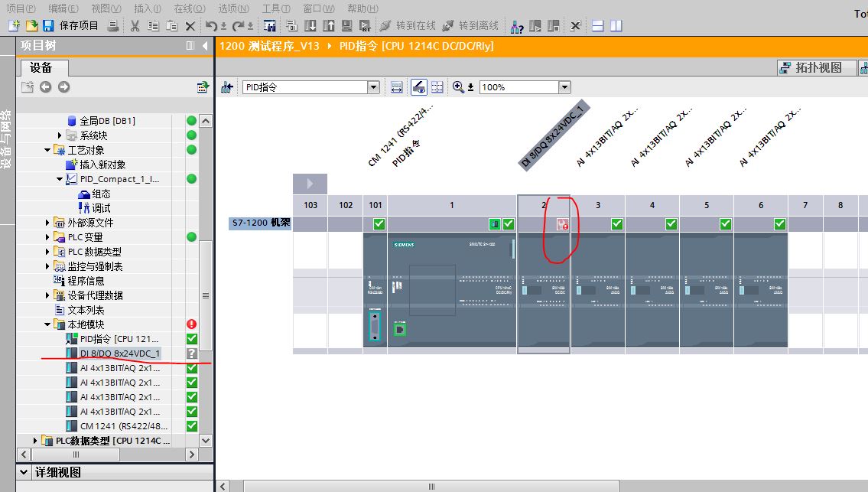Image resolution: width=868 pixels, height=492 pixels.
Task: Click the red error icon beside 本地模块
Action: coord(191,324)
